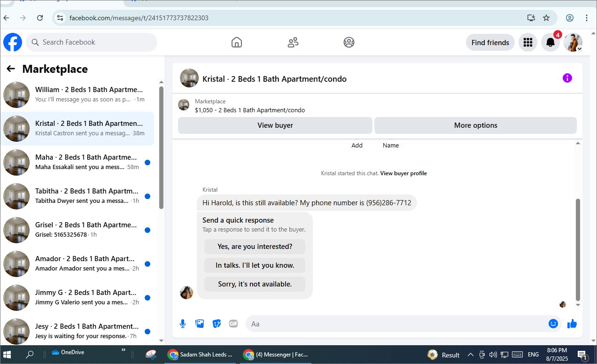Click the address bar URL

coord(139,18)
